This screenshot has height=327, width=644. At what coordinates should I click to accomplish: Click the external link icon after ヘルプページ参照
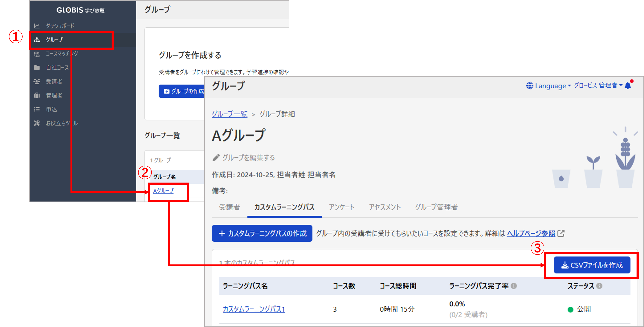pos(561,233)
